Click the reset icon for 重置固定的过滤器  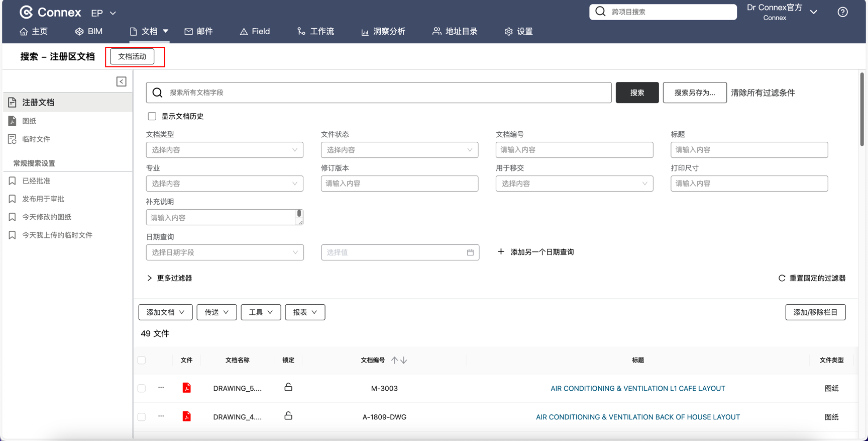point(782,278)
